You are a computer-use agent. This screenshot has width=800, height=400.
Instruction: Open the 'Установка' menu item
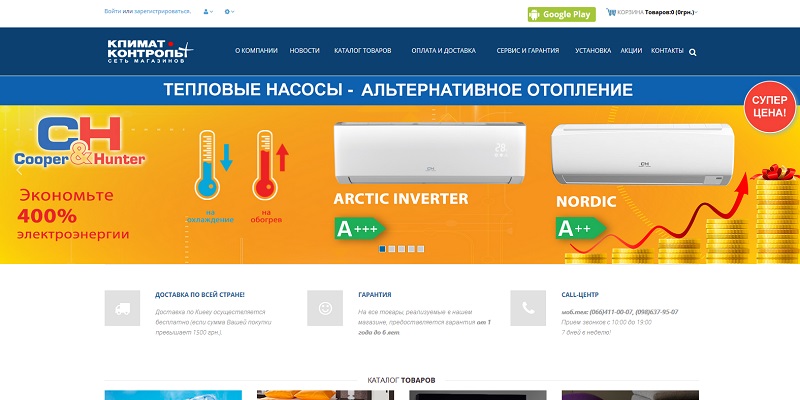pos(593,51)
